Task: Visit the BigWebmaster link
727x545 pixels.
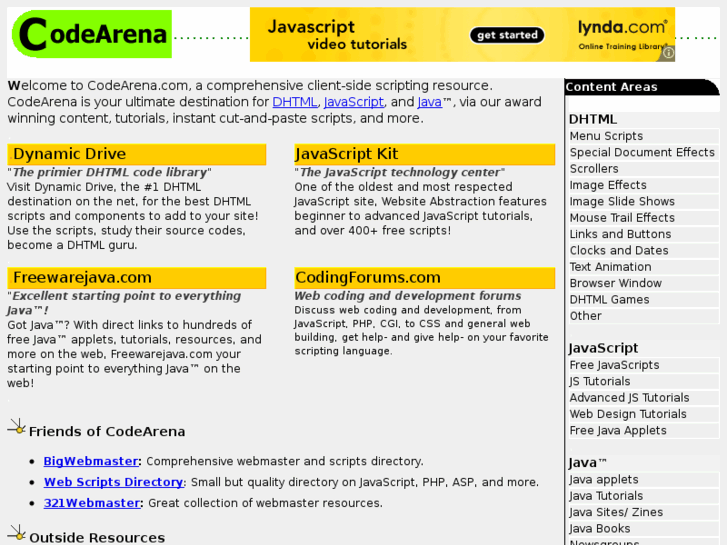Action: click(x=91, y=461)
